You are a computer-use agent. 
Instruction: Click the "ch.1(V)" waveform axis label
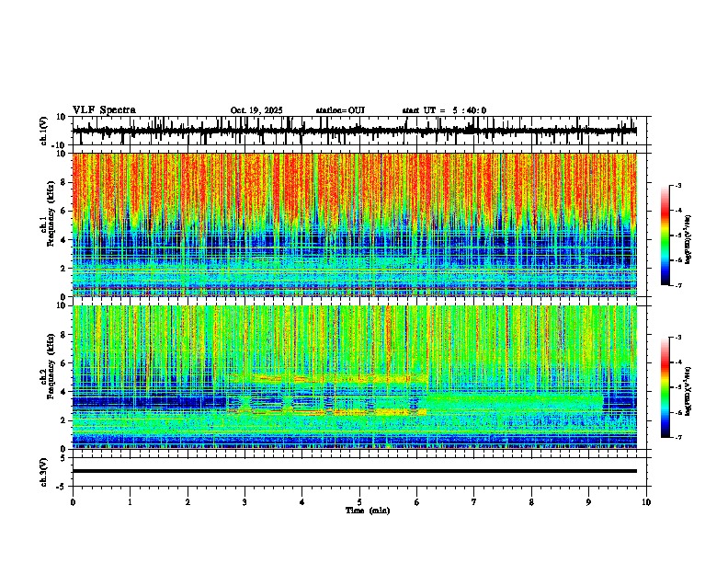pos(44,131)
